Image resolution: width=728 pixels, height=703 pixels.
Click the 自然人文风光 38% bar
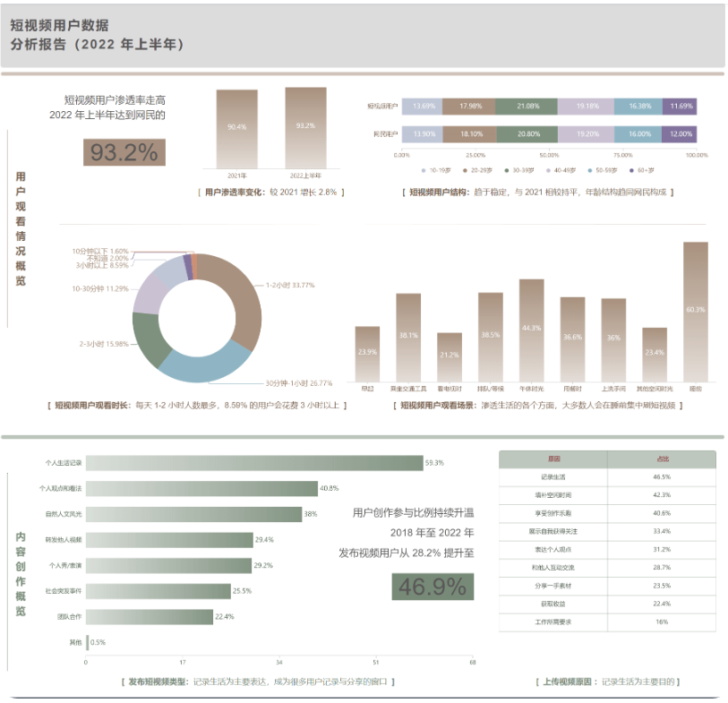pyautogui.click(x=194, y=514)
